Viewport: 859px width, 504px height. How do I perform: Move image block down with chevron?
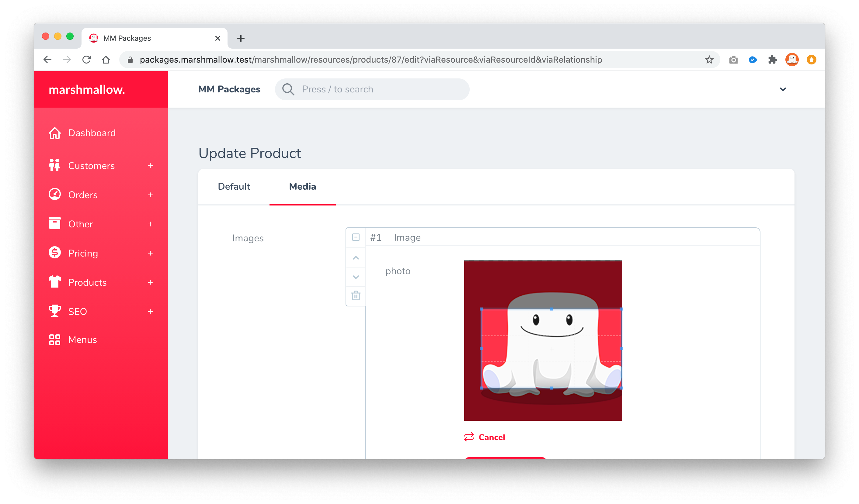tap(356, 277)
